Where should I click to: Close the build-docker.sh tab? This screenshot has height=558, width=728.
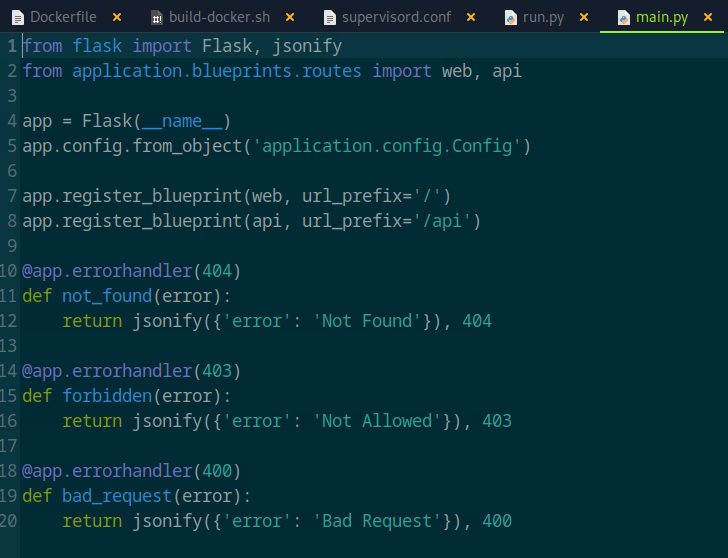(290, 18)
